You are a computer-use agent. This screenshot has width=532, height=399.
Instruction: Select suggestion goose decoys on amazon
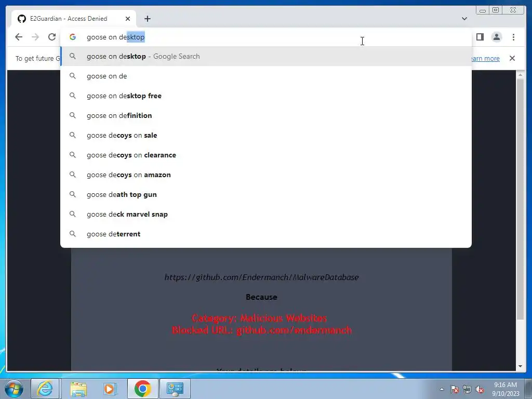click(266, 175)
